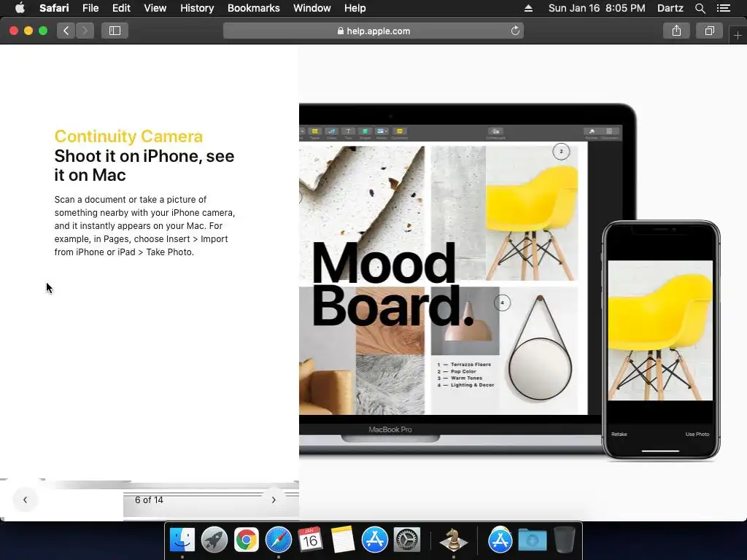Image resolution: width=747 pixels, height=560 pixels.
Task: Open the View menu
Action: point(155,8)
